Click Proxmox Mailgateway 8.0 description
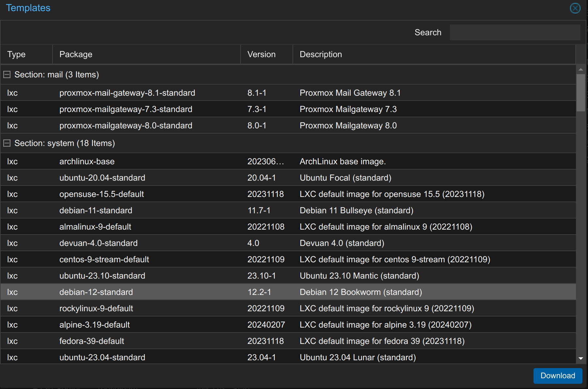The image size is (588, 389). pos(348,125)
